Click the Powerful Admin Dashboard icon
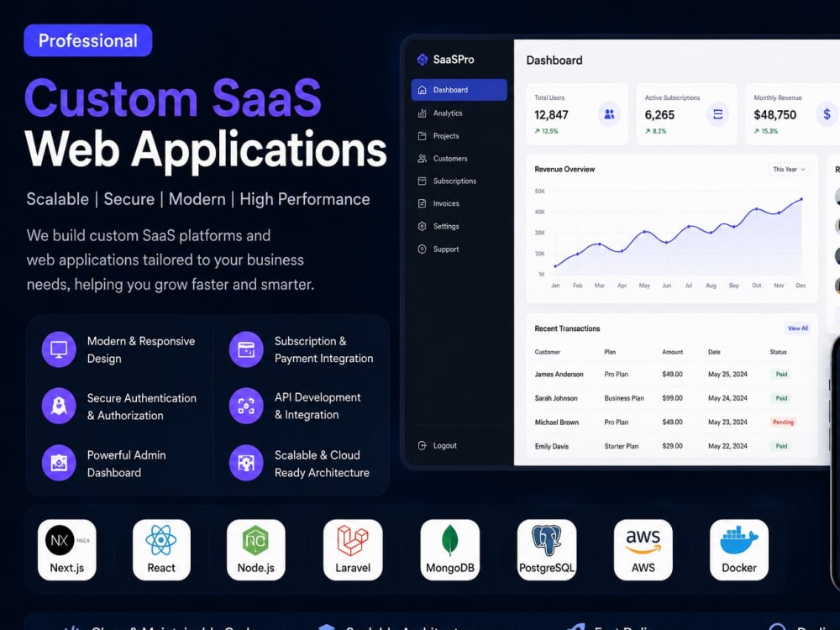This screenshot has height=630, width=840. pyautogui.click(x=59, y=463)
